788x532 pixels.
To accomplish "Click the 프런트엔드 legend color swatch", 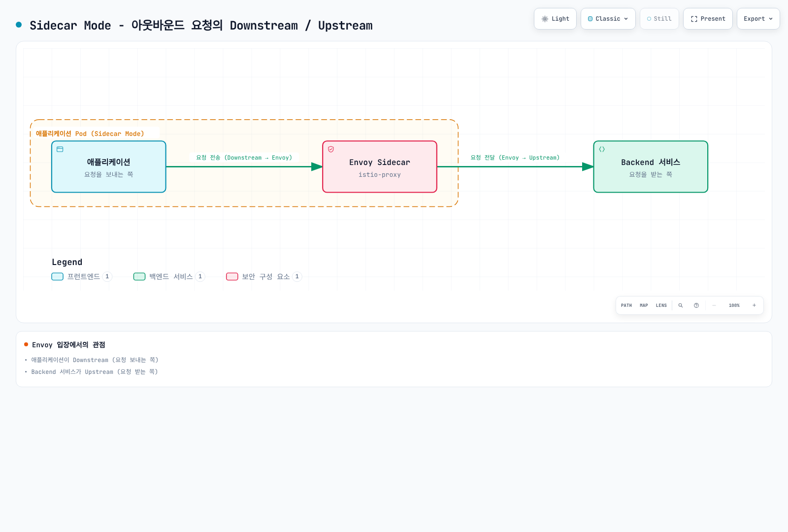I will coord(58,277).
